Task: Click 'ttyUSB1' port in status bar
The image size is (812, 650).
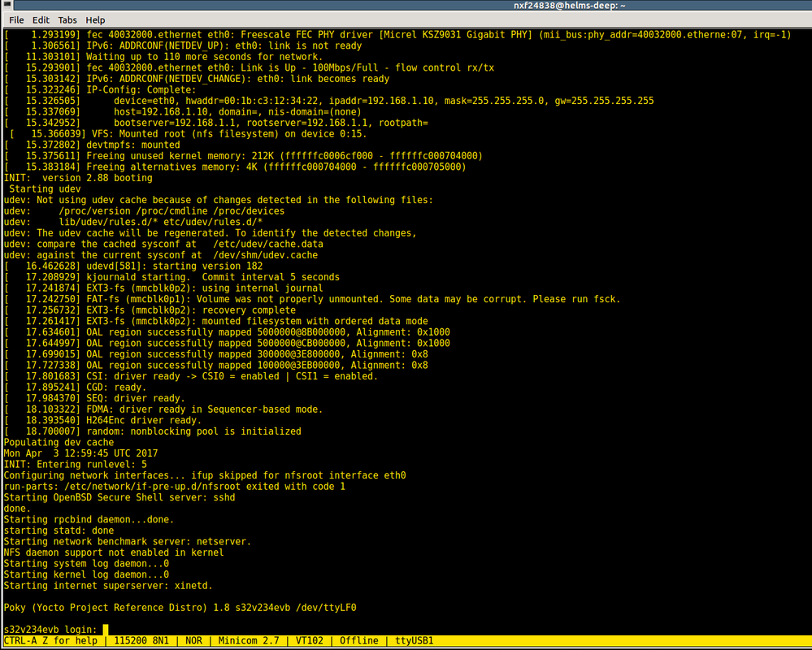Action: coord(414,641)
